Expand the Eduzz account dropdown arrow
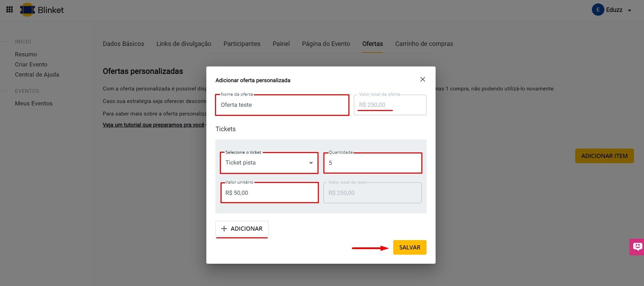This screenshot has width=644, height=286. click(x=629, y=10)
